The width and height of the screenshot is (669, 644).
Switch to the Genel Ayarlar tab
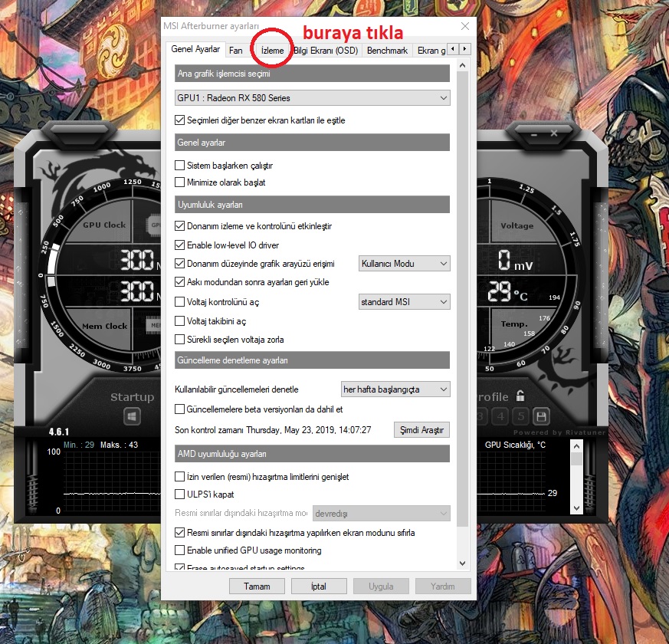click(195, 49)
